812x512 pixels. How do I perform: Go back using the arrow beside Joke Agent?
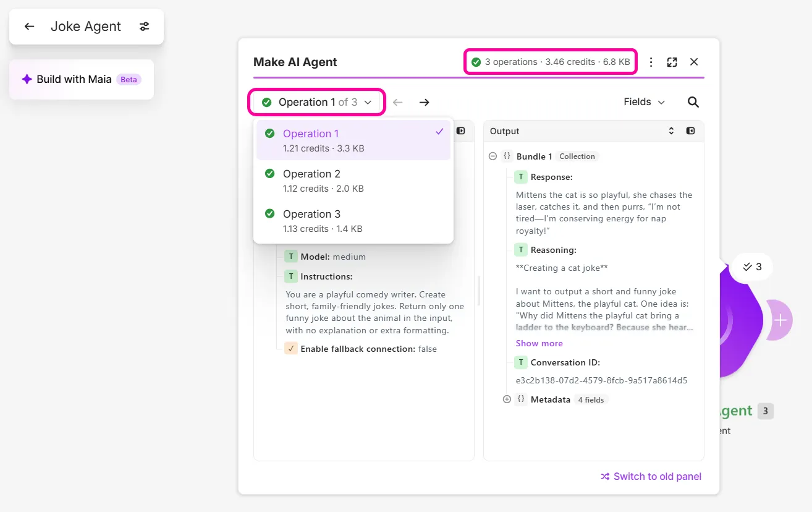pyautogui.click(x=29, y=27)
